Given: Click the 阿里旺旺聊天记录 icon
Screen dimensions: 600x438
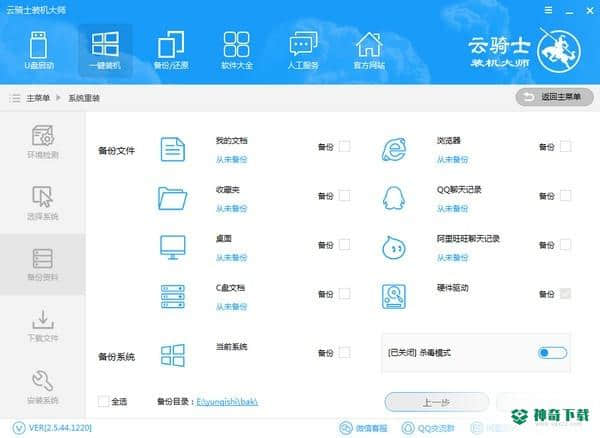Looking at the screenshot, I should pyautogui.click(x=394, y=247).
